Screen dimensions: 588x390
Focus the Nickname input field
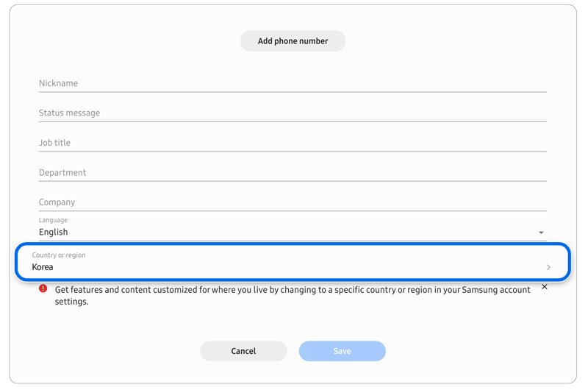click(x=293, y=84)
